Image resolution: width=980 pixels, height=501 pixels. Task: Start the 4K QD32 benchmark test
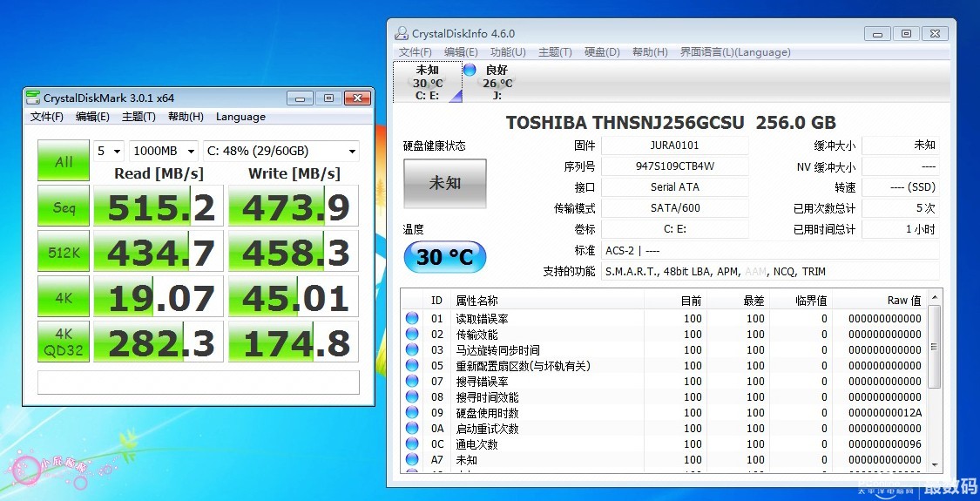(x=64, y=342)
